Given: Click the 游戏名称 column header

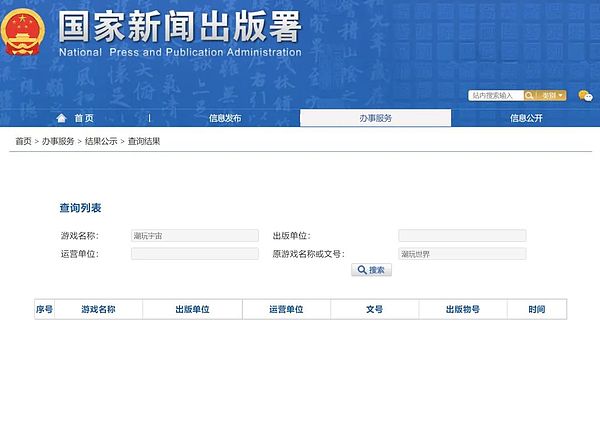Looking at the screenshot, I should tap(98, 310).
